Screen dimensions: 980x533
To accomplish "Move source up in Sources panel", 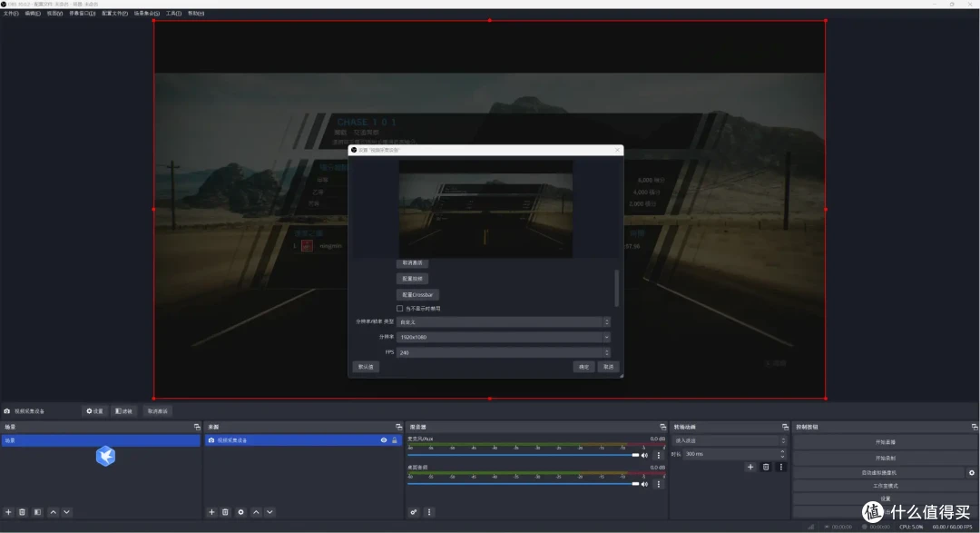I will pyautogui.click(x=256, y=512).
